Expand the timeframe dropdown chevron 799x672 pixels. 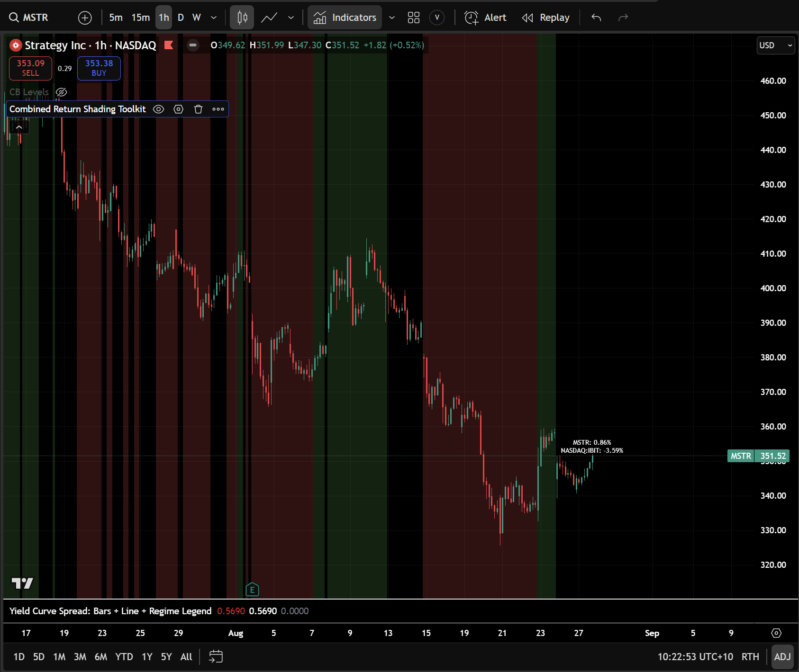pyautogui.click(x=214, y=17)
